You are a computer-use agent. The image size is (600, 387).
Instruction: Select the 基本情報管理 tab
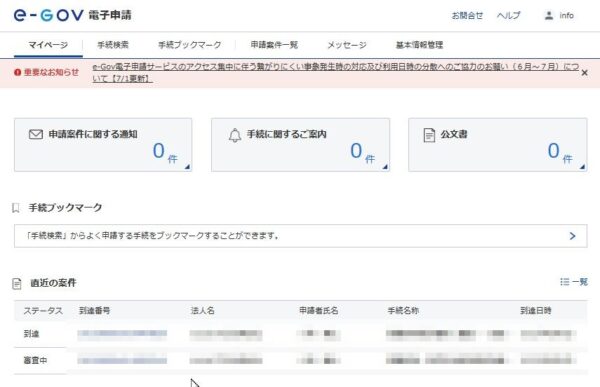click(419, 45)
